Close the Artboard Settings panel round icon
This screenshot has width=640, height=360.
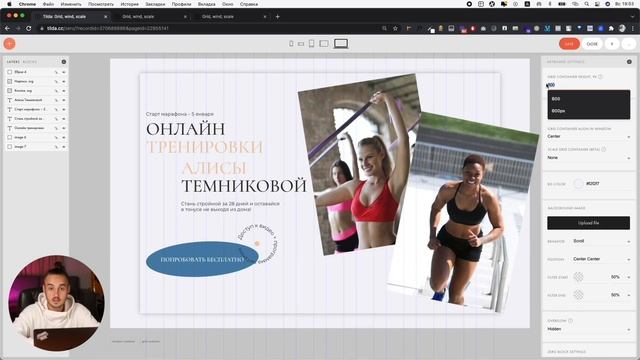point(629,62)
